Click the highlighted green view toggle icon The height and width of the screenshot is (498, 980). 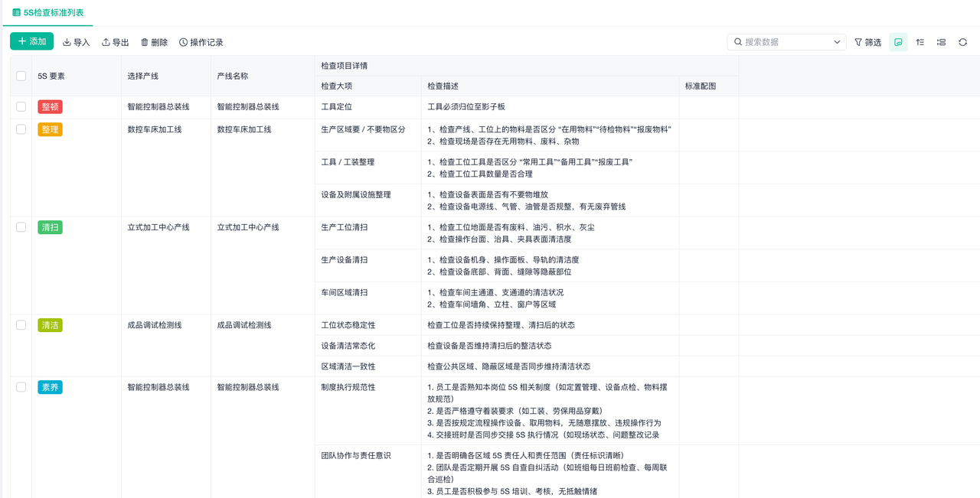898,42
